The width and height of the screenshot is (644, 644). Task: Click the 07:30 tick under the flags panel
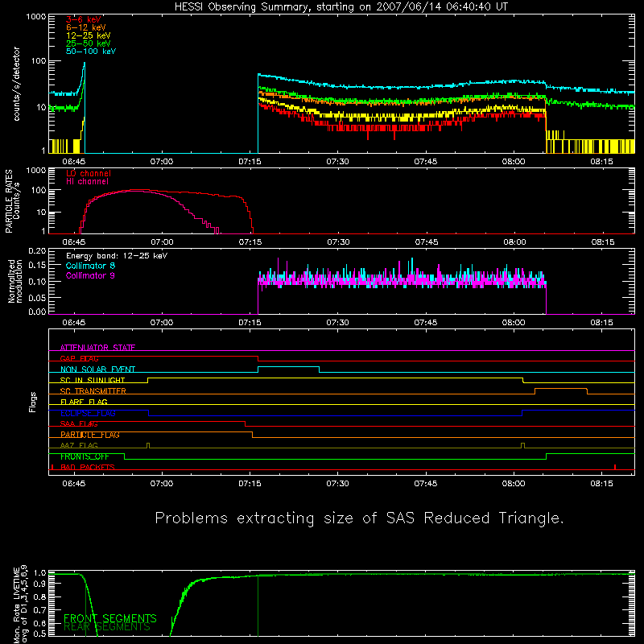pyautogui.click(x=337, y=484)
